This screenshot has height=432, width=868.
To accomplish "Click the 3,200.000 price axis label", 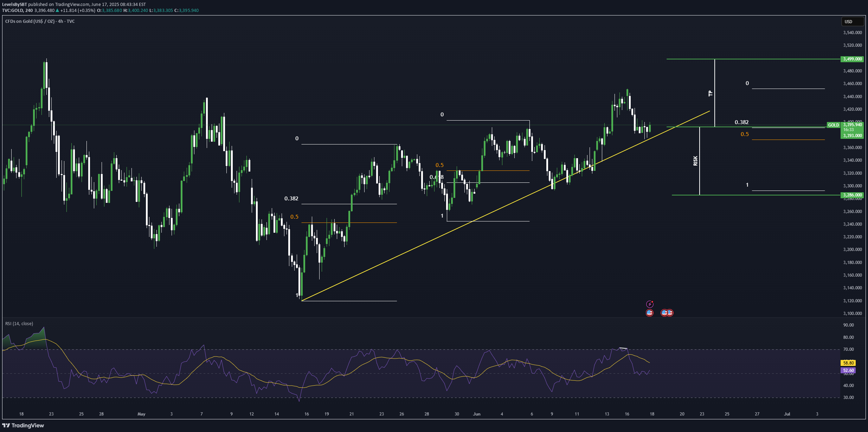I will [x=853, y=250].
